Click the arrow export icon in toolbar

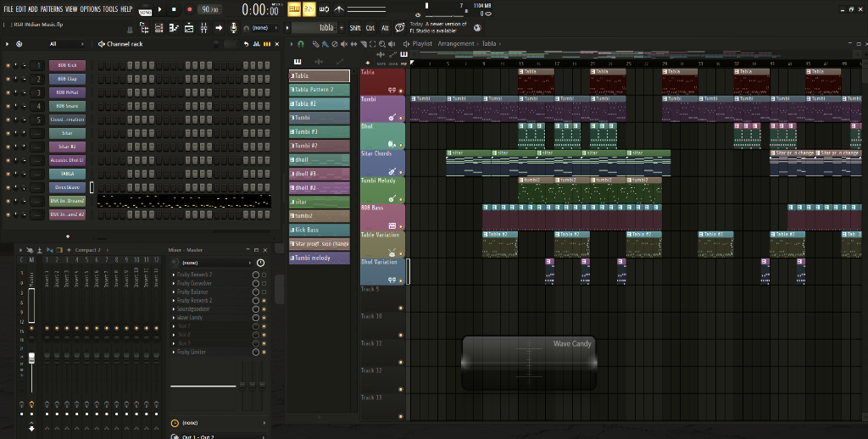point(219,28)
